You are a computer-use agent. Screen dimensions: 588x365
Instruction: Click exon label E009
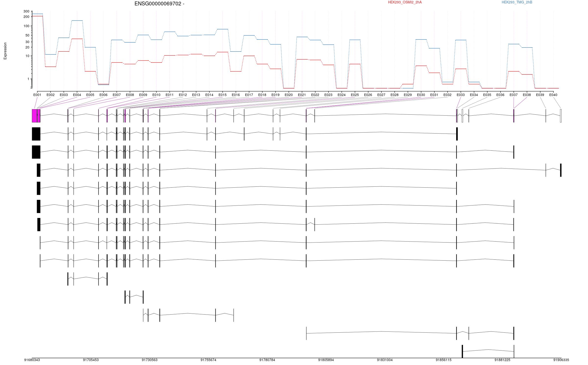coord(143,95)
